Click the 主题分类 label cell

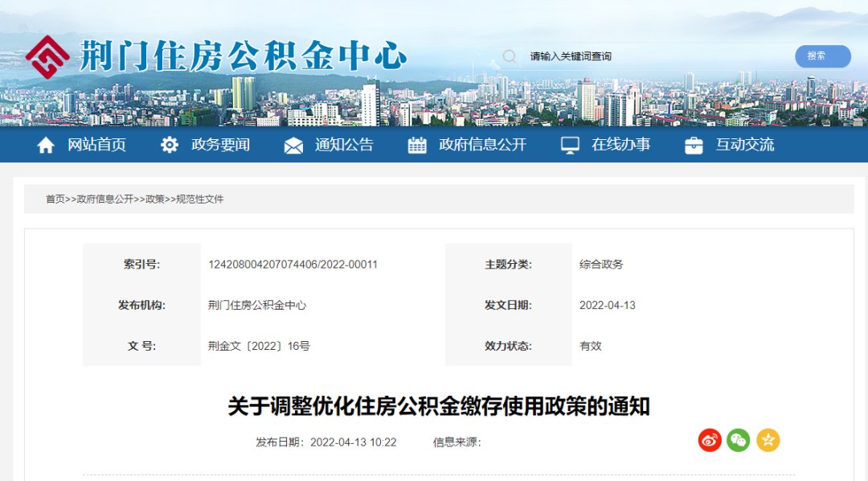click(508, 265)
